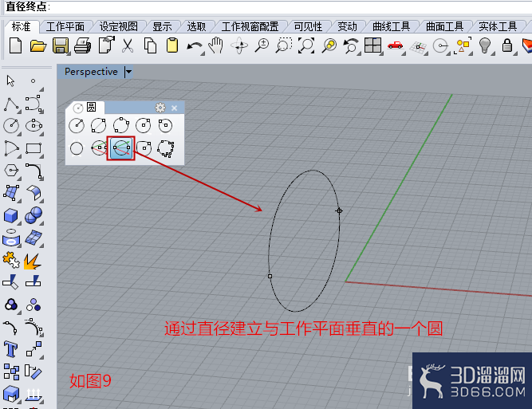Click Circle vertical to CPlane by center
The height and width of the screenshot is (409, 532).
[99, 148]
